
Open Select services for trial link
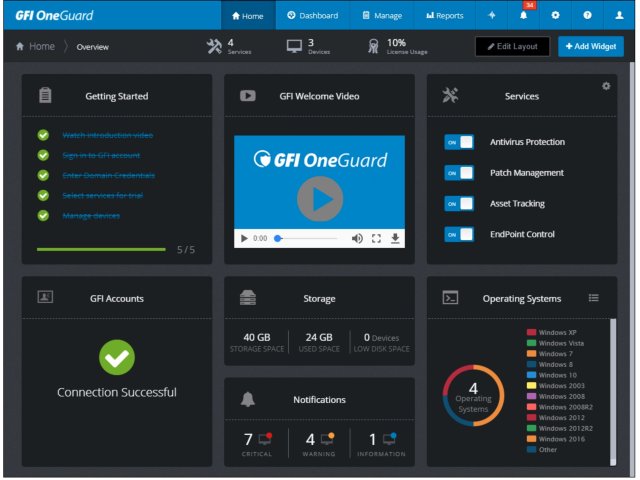tap(102, 196)
